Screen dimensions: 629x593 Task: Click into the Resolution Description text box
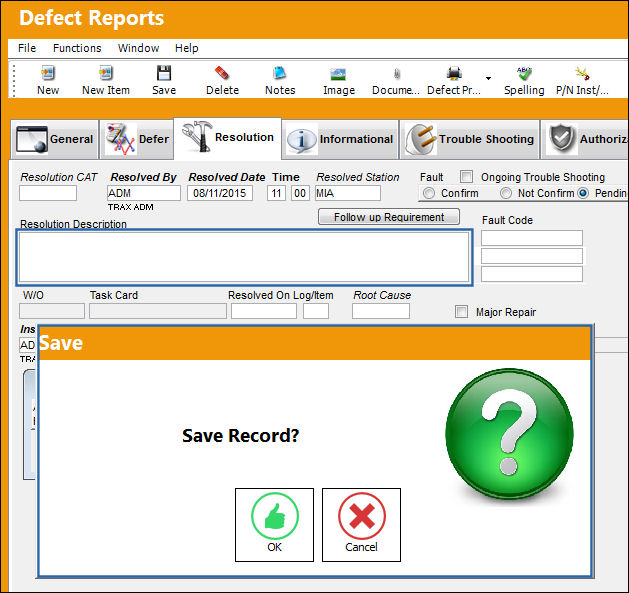244,258
